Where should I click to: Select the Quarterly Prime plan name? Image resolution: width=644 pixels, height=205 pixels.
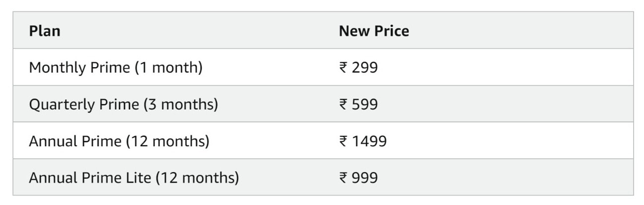tap(83, 104)
